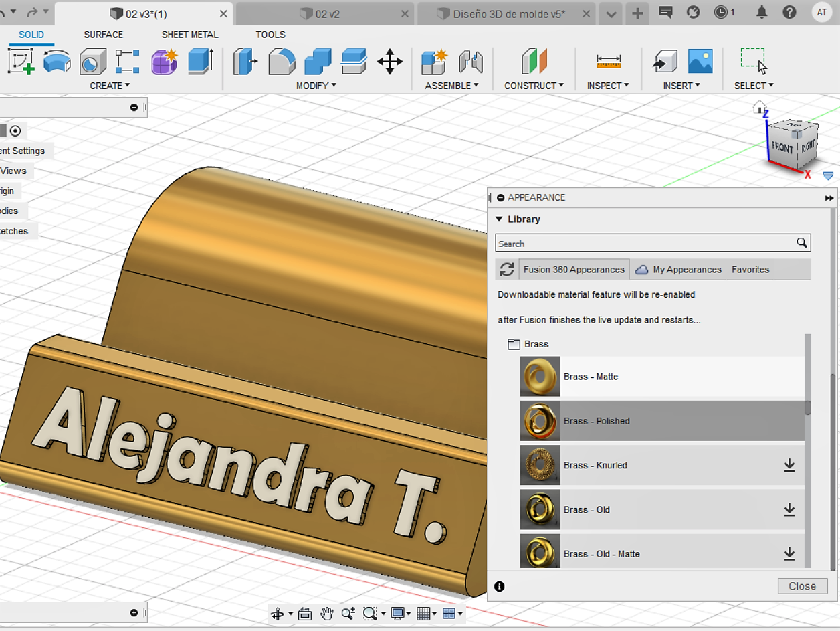Click the Orbit navigation icon
The width and height of the screenshot is (840, 631).
pyautogui.click(x=277, y=614)
